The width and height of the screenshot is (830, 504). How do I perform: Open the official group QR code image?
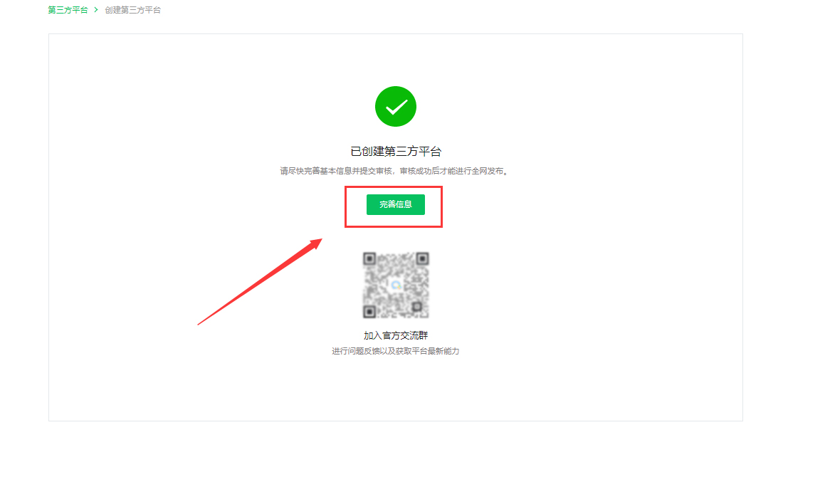click(395, 285)
